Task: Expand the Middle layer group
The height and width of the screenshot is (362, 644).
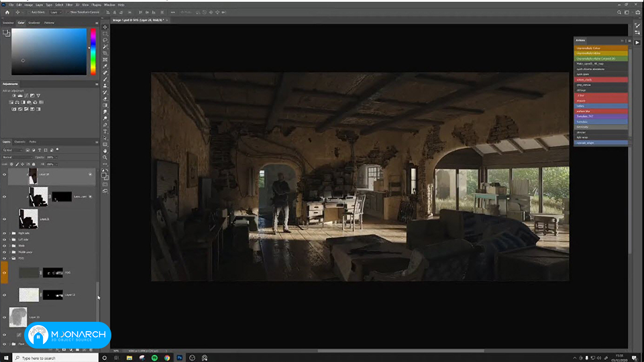Action: click(10, 252)
